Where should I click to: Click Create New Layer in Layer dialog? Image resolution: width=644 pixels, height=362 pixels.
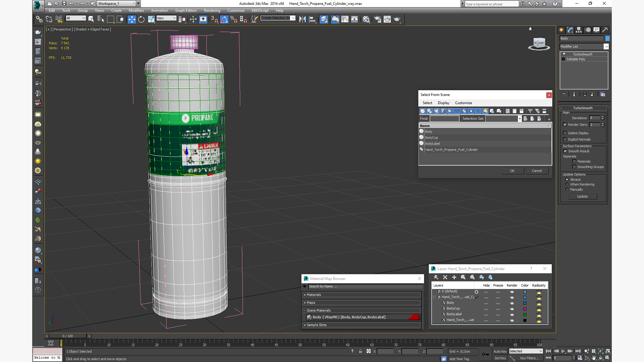[x=436, y=277]
